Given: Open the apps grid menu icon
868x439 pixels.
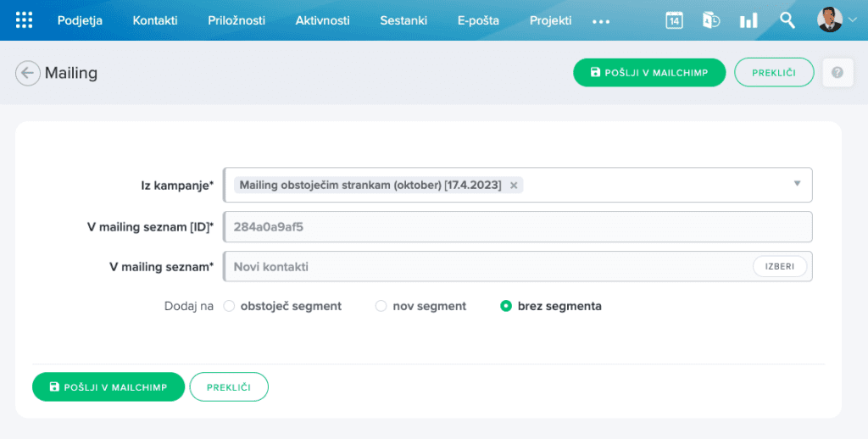Looking at the screenshot, I should click(24, 20).
